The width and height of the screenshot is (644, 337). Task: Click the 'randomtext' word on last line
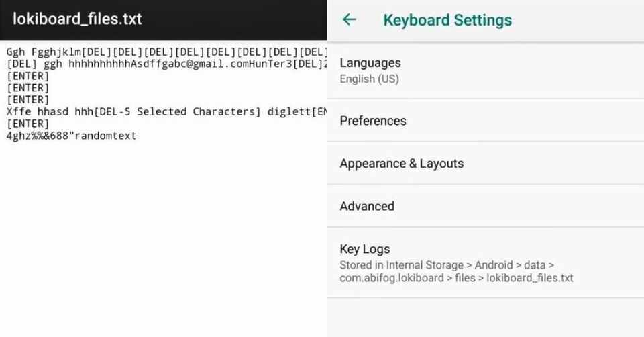pyautogui.click(x=105, y=136)
